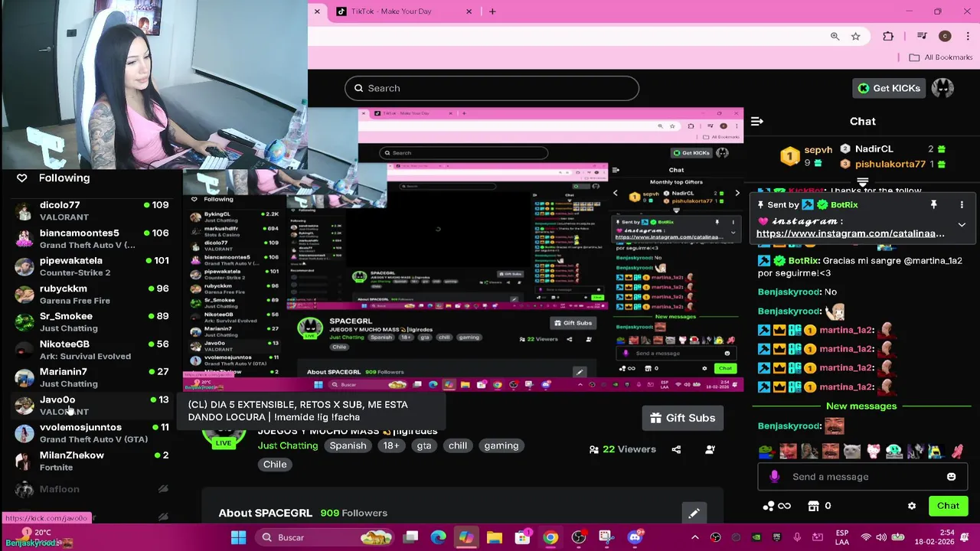Open the All Bookmarks folder
This screenshot has height=551, width=980.
940,57
